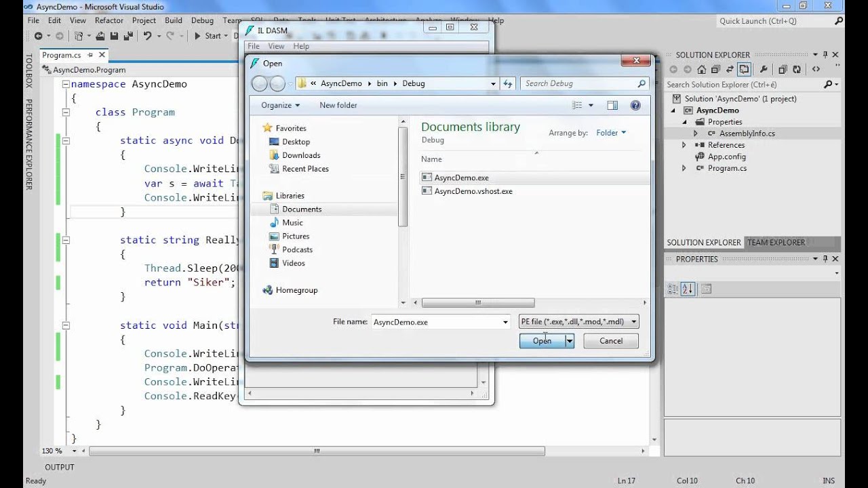Open the Refactor menu
Viewport: 868px width, 488px height.
109,21
